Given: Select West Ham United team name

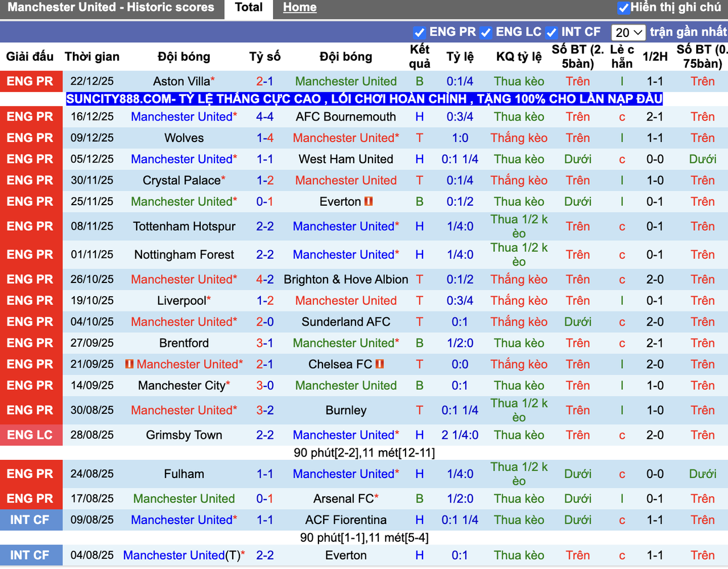Looking at the screenshot, I should (346, 159).
